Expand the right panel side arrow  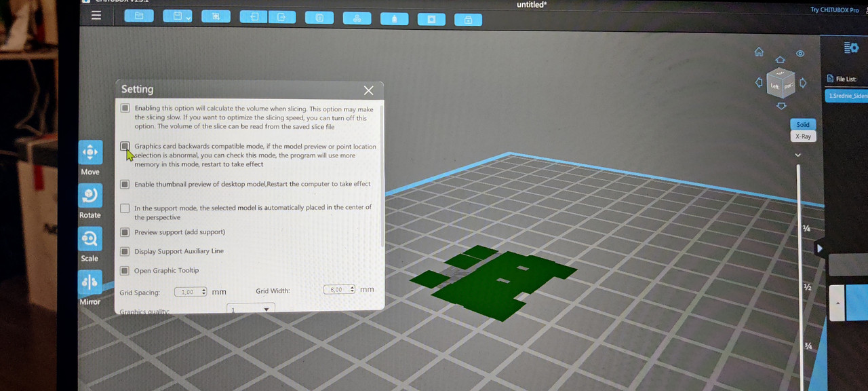coord(819,248)
